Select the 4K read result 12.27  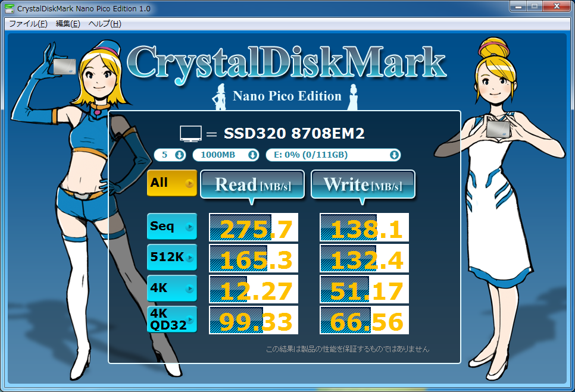(254, 289)
